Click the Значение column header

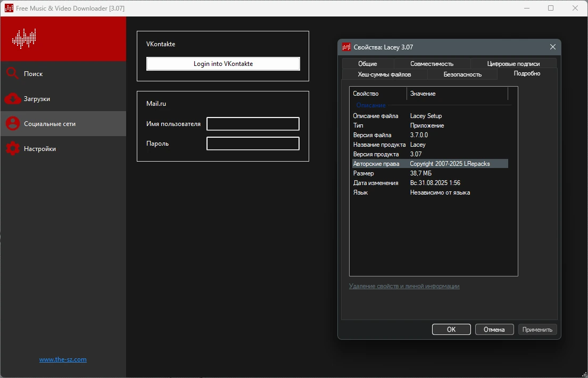click(x=457, y=93)
